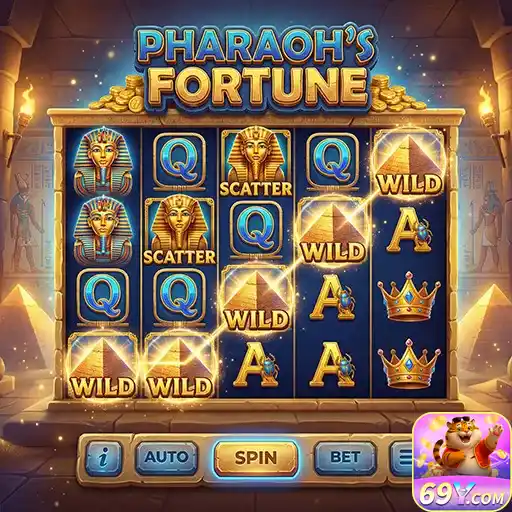
Task: Select the WILD pyramid in the top-right reel
Action: point(409,164)
